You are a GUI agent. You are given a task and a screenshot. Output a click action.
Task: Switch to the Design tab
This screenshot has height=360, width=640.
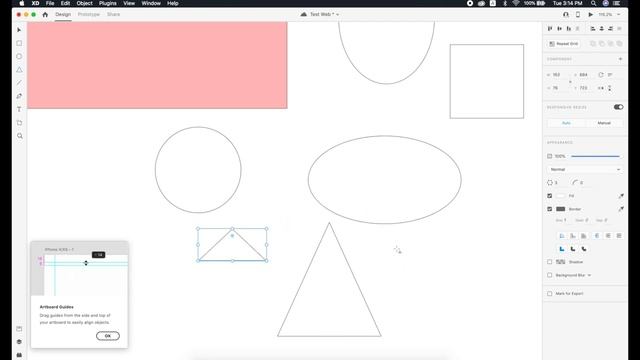pyautogui.click(x=63, y=14)
